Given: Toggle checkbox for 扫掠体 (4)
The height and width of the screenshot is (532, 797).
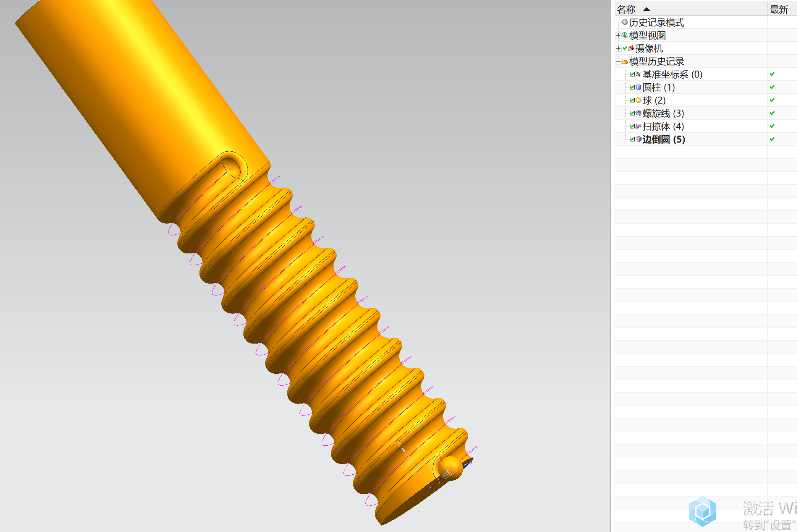Looking at the screenshot, I should pyautogui.click(x=632, y=126).
